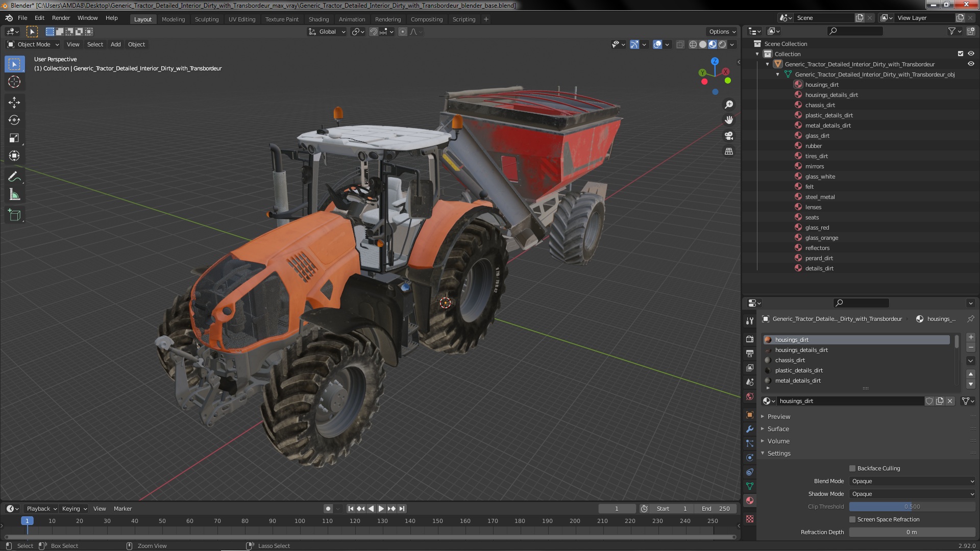The height and width of the screenshot is (551, 980).
Task: Select the Cursor tool in toolbar
Action: (x=14, y=82)
